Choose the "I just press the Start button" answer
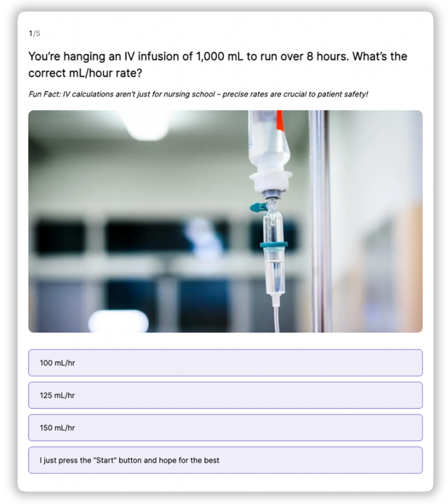This screenshot has width=448, height=504. pos(224,460)
